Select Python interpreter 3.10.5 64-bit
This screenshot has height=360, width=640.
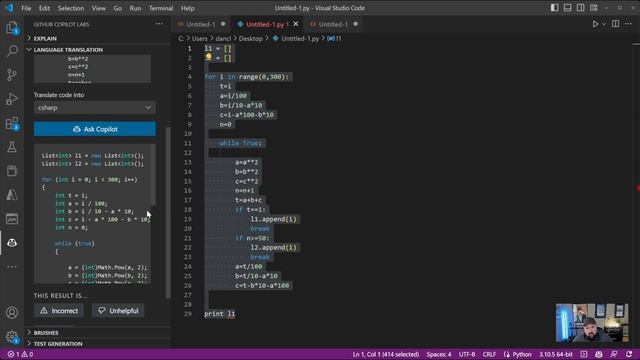pyautogui.click(x=556, y=354)
